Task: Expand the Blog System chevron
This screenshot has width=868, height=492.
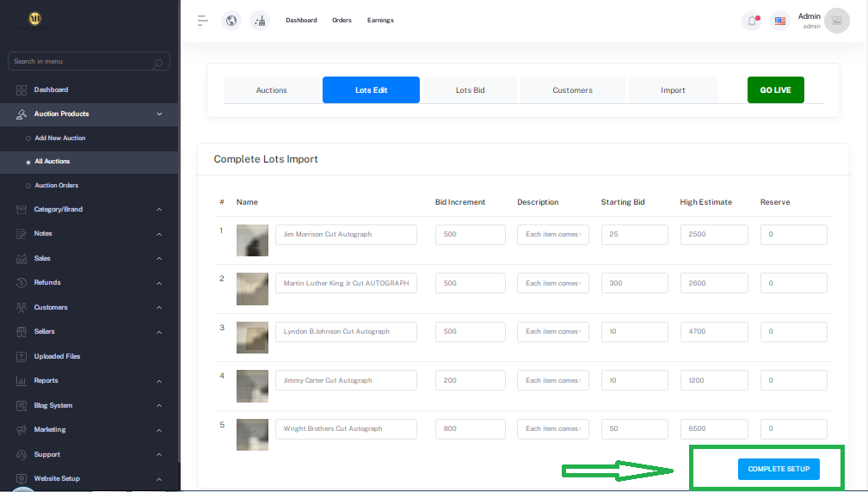Action: pyautogui.click(x=159, y=406)
